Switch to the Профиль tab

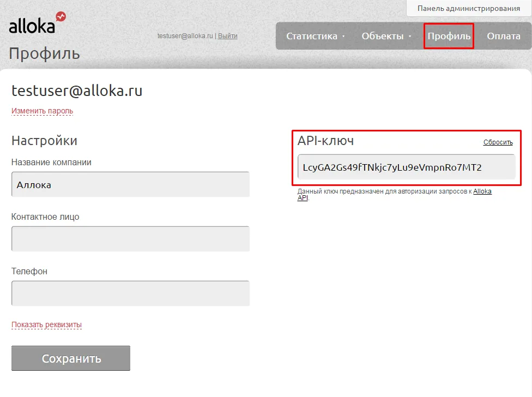click(x=449, y=36)
